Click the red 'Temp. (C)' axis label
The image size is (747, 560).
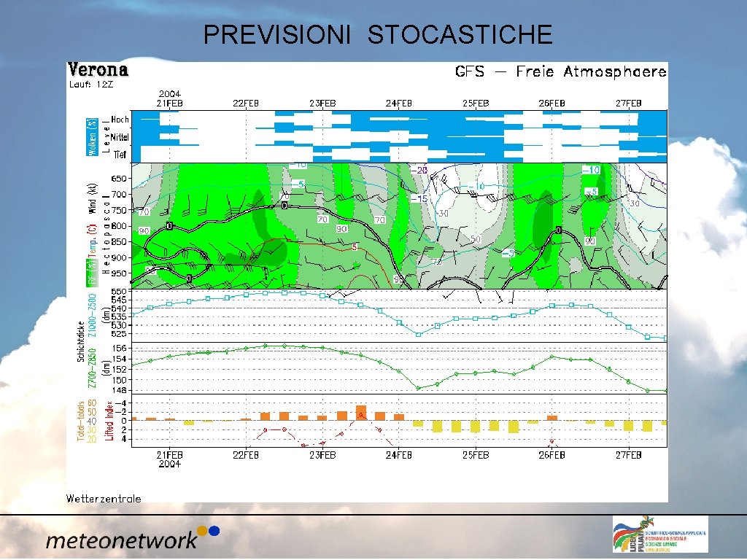coord(93,241)
